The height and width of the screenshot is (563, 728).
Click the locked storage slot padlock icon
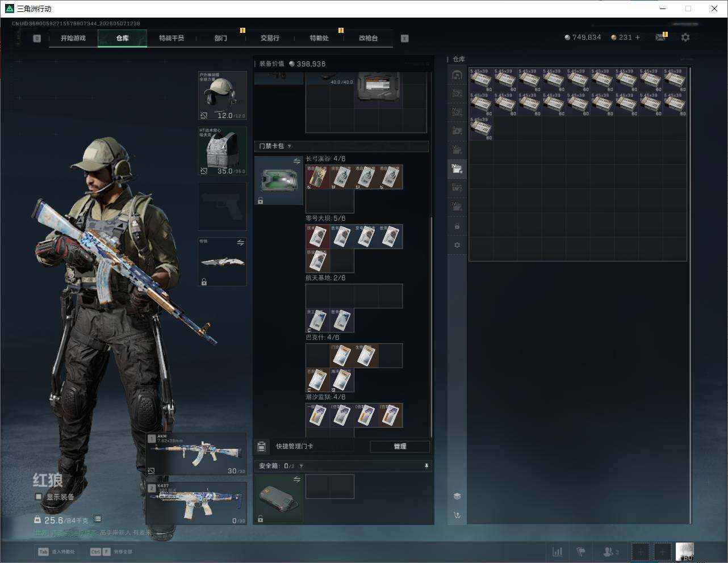[457, 226]
